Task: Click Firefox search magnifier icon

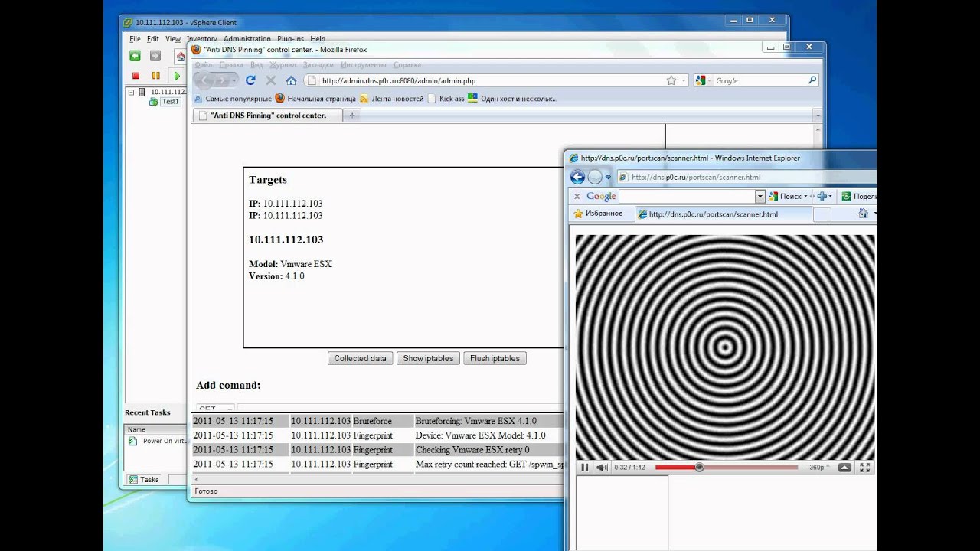Action: (812, 80)
